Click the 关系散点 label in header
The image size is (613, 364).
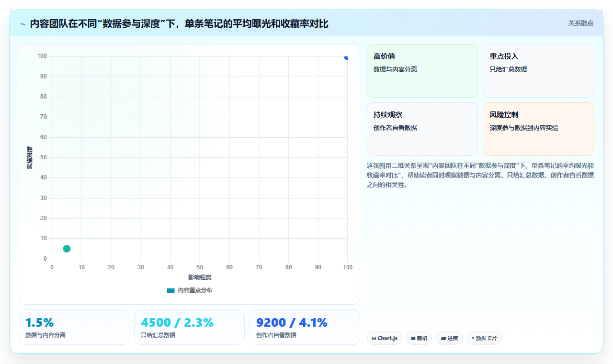581,23
